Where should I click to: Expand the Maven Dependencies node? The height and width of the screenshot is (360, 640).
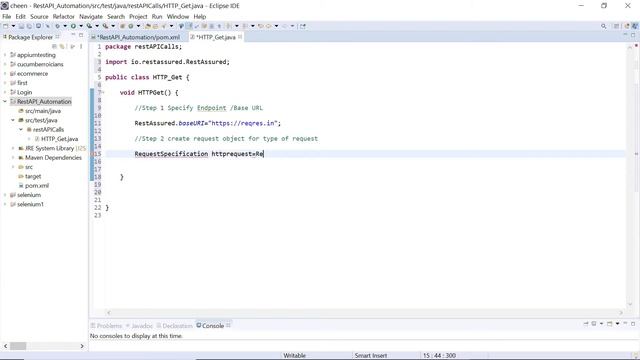coord(13,158)
